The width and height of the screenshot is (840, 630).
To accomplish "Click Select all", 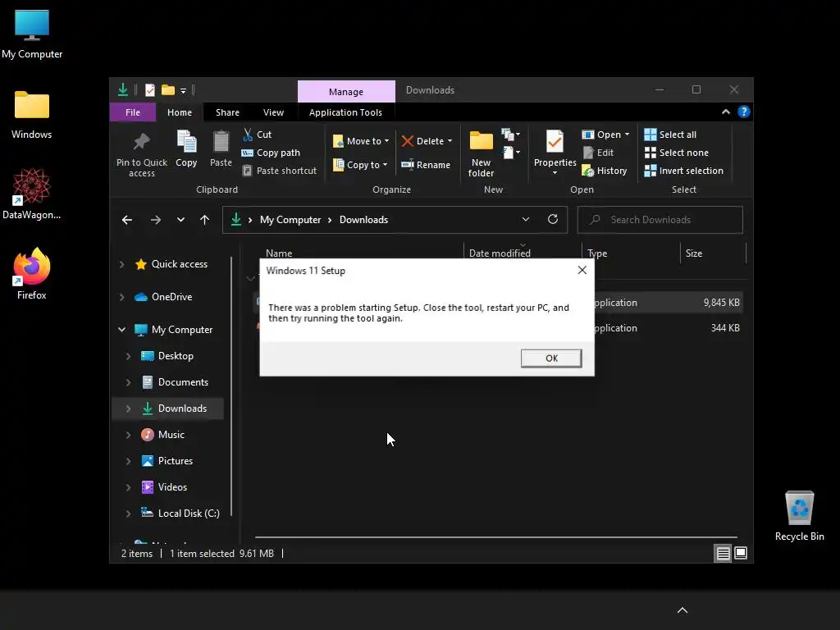I will coord(670,135).
